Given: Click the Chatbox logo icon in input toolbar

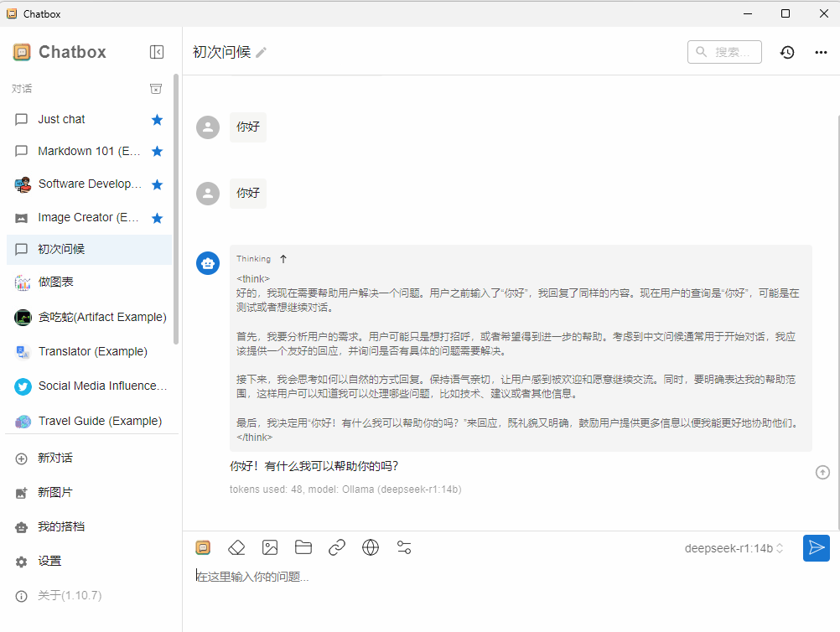Looking at the screenshot, I should coord(203,547).
